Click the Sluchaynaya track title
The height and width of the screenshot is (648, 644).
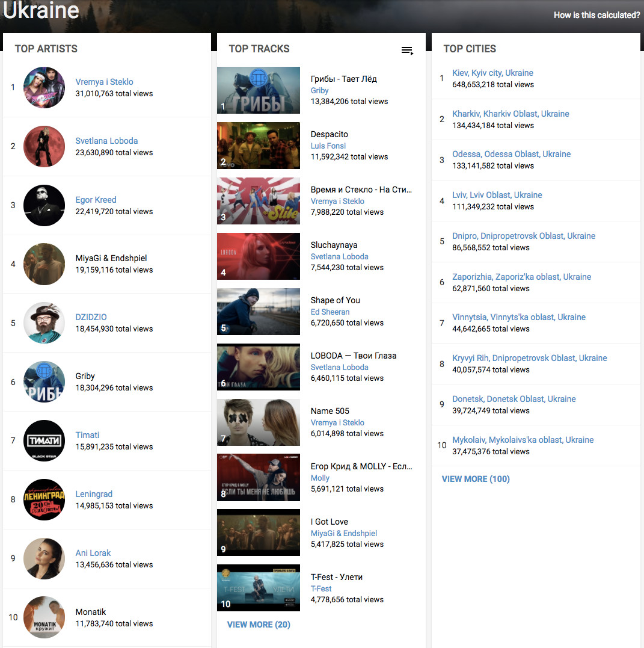(x=334, y=245)
